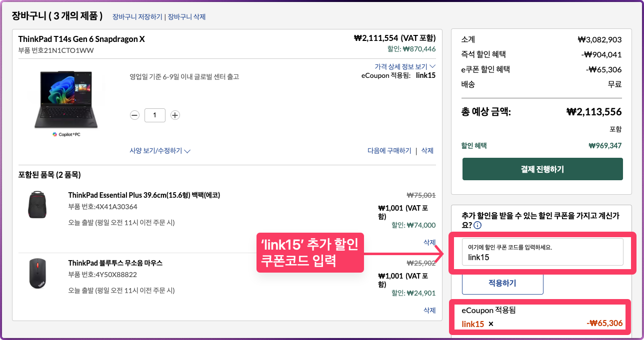Delete the Bluetooth silent mouse item
Screen dimensions: 644x340
pyautogui.click(x=429, y=310)
